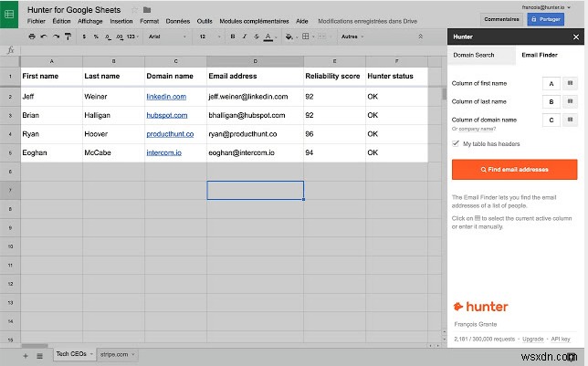The width and height of the screenshot is (588, 366).
Task: Click the Hunter logo in sidebar
Action: (480, 307)
